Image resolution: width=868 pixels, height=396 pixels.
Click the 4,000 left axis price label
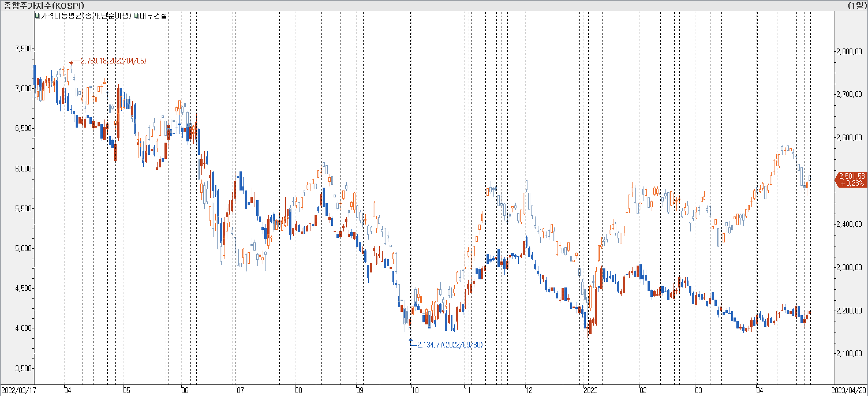[23, 328]
